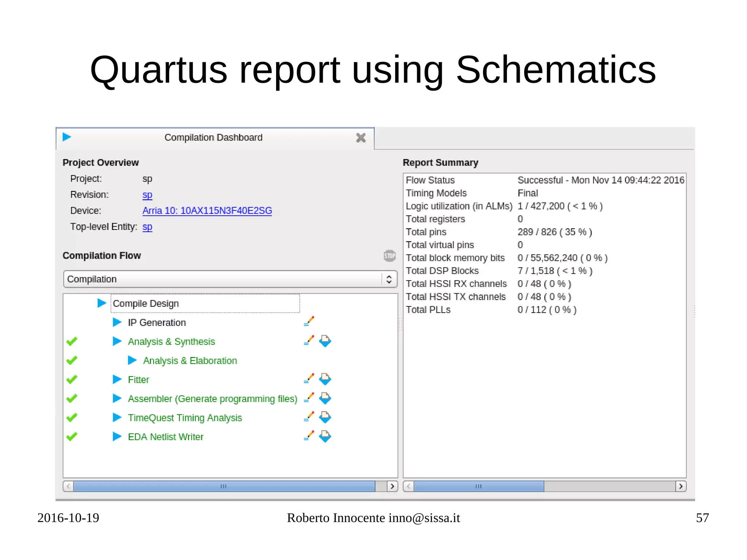Open TimeQuest Timing Analysis report icon
Screen dimensions: 747x560
click(x=325, y=417)
